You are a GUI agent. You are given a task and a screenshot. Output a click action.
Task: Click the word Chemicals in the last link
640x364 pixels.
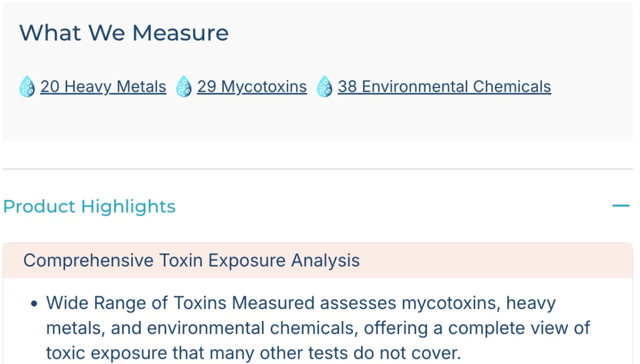click(x=511, y=86)
